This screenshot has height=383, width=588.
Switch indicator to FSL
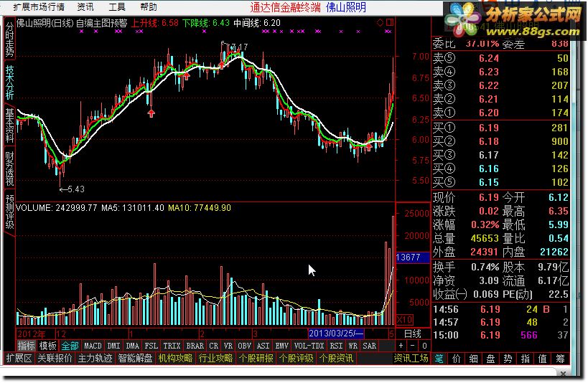(151, 346)
